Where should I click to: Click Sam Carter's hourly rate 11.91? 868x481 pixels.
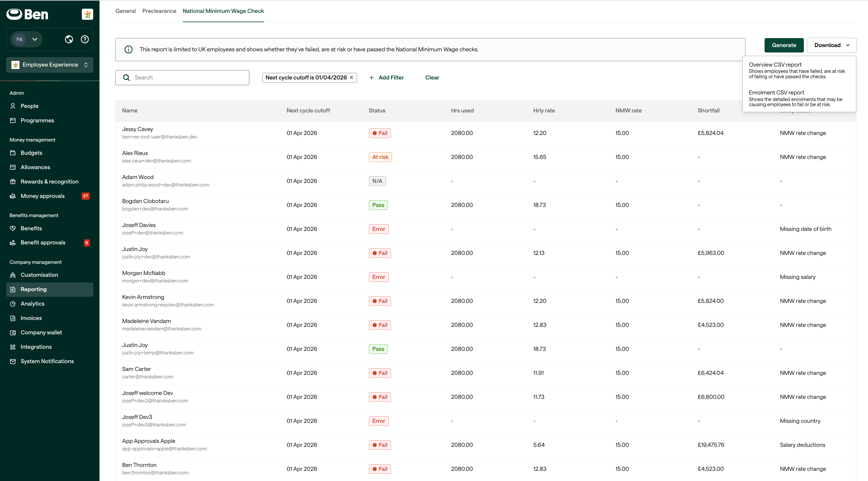coord(538,373)
